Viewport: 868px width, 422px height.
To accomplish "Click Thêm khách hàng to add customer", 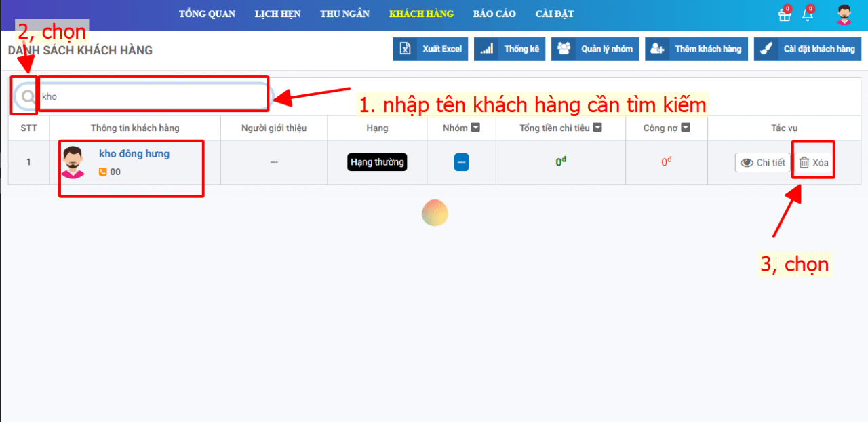I will point(696,49).
